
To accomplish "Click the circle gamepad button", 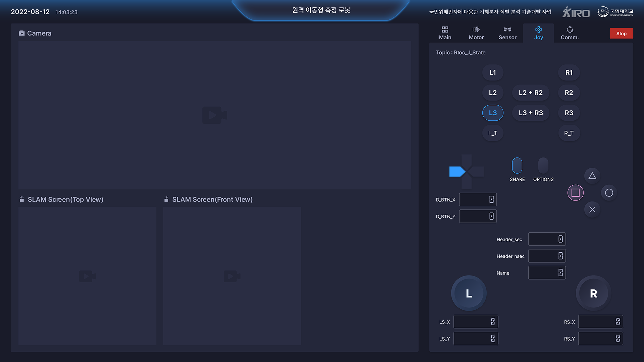I will [x=609, y=193].
